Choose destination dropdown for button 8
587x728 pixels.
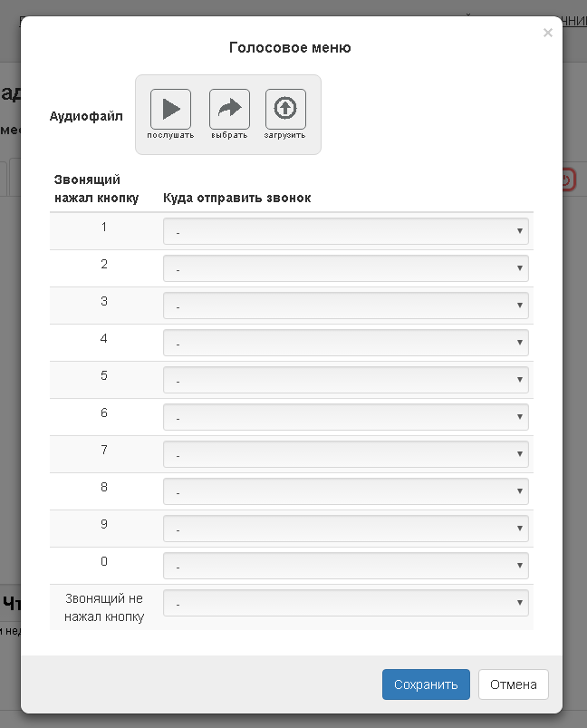coord(345,491)
